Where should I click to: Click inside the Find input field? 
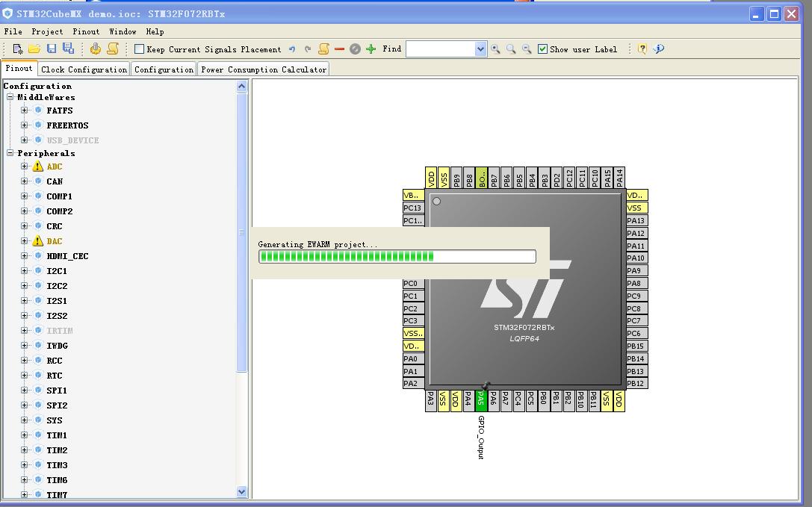[x=441, y=49]
